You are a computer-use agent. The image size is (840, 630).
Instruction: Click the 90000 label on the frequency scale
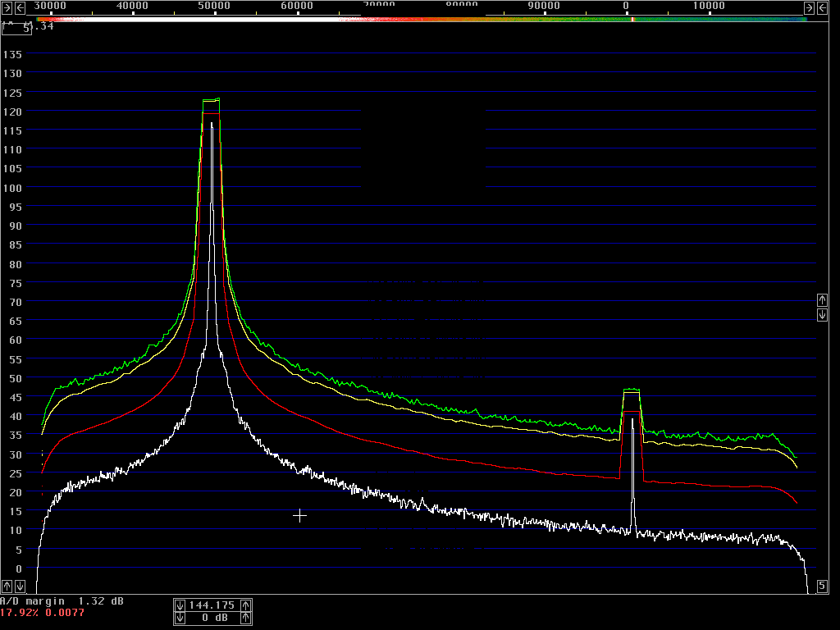pos(544,6)
